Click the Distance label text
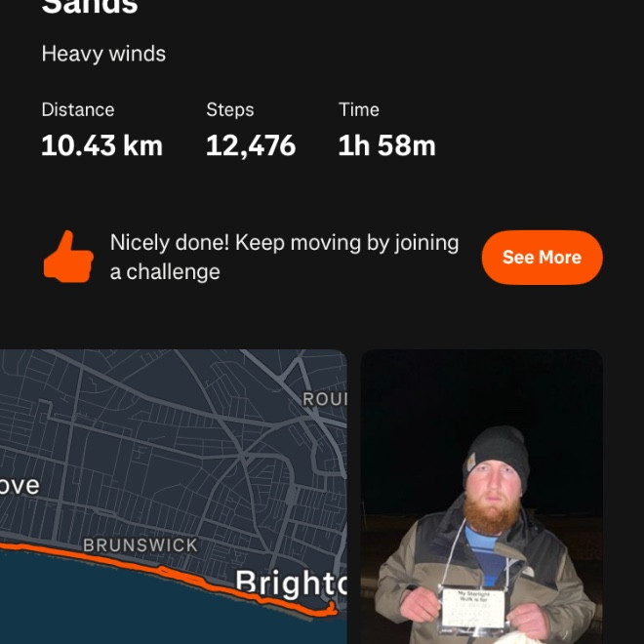 point(78,110)
